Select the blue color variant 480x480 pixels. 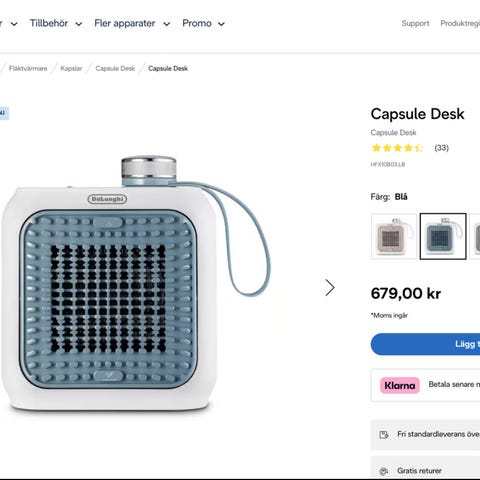(443, 236)
